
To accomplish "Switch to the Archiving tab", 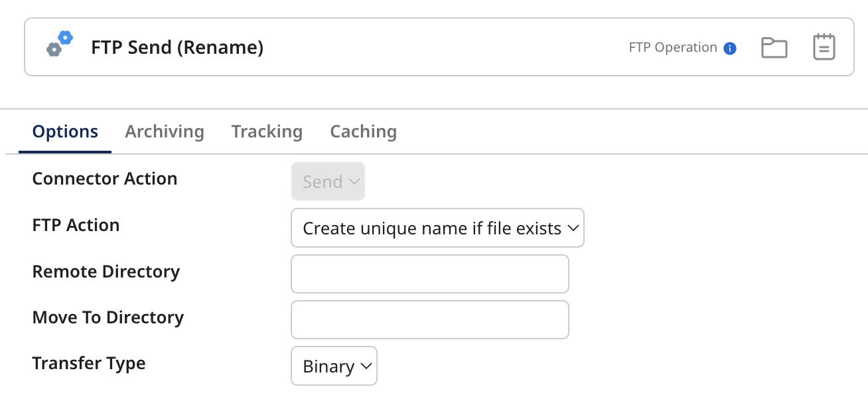I will pyautogui.click(x=164, y=131).
